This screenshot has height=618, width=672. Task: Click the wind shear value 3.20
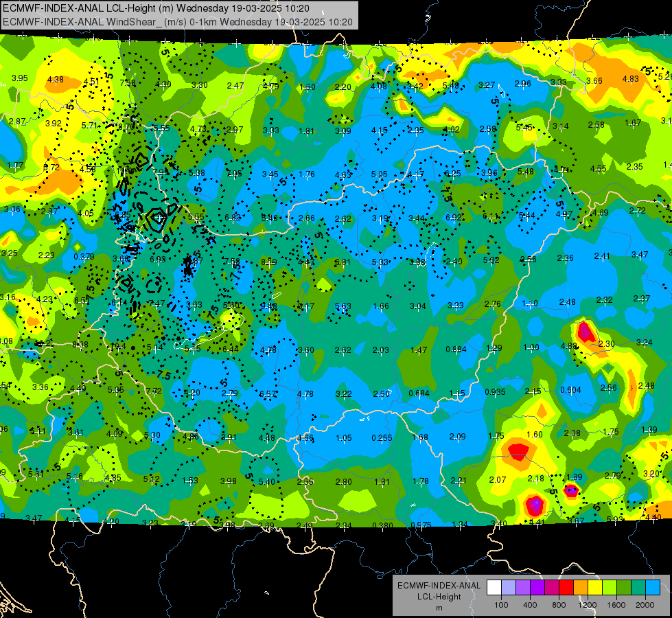pyautogui.click(x=651, y=474)
